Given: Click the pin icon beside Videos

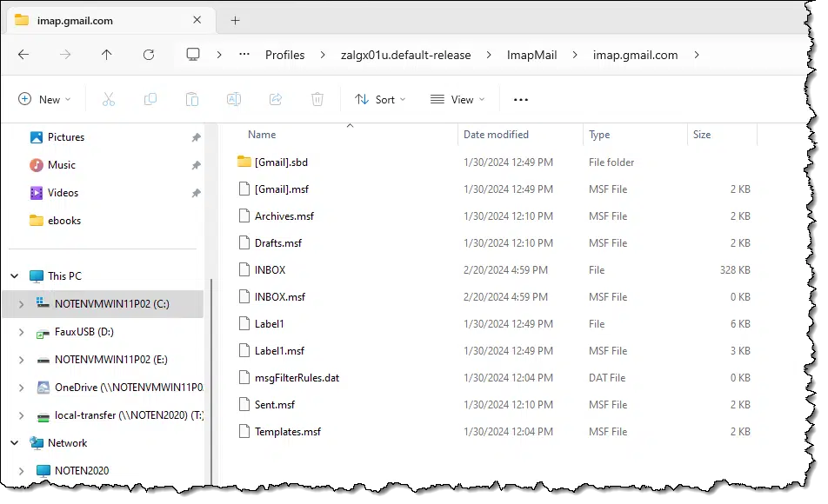Looking at the screenshot, I should pyautogui.click(x=196, y=193).
